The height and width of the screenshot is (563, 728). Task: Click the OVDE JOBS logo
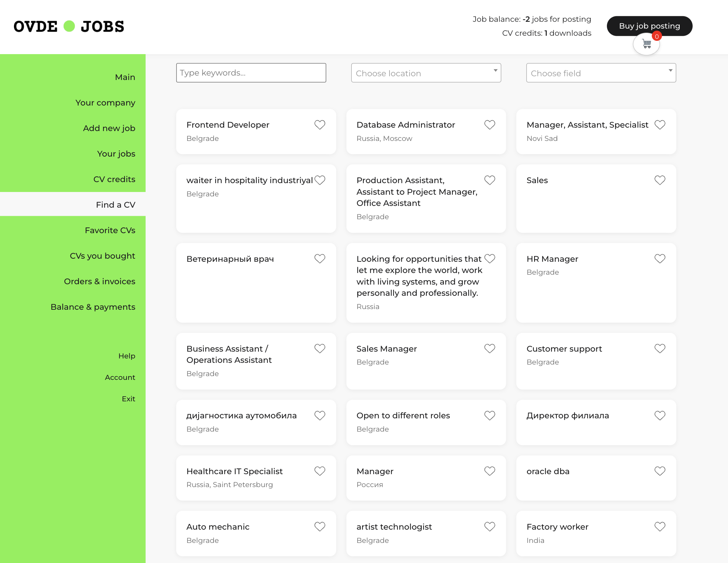69,27
